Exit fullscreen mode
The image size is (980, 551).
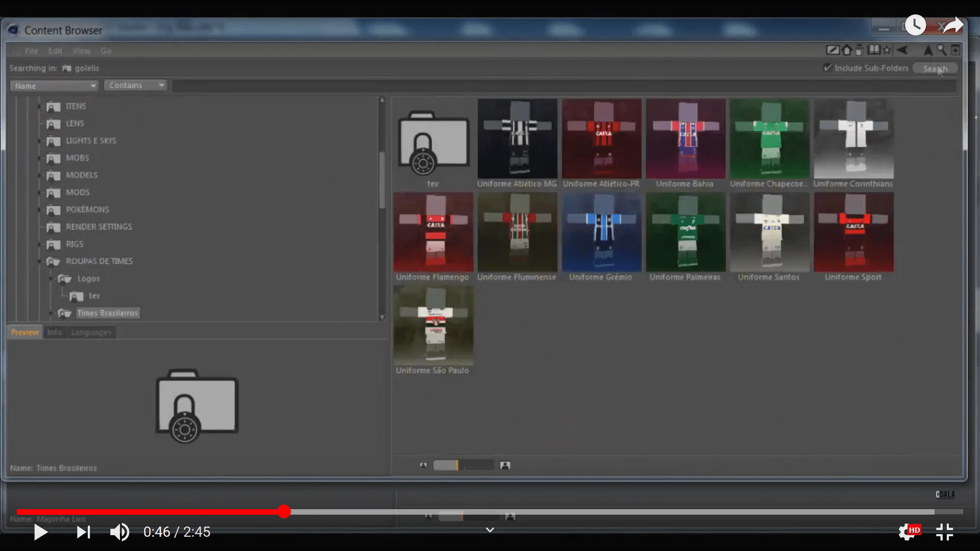coord(945,532)
